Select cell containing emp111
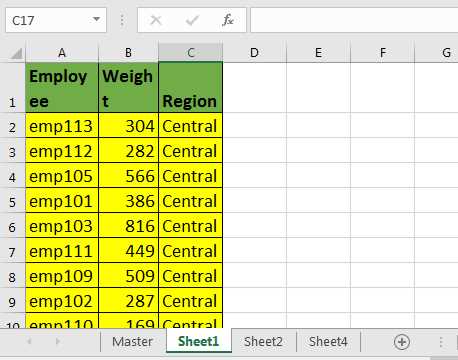This screenshot has height=360, width=458. [62, 251]
